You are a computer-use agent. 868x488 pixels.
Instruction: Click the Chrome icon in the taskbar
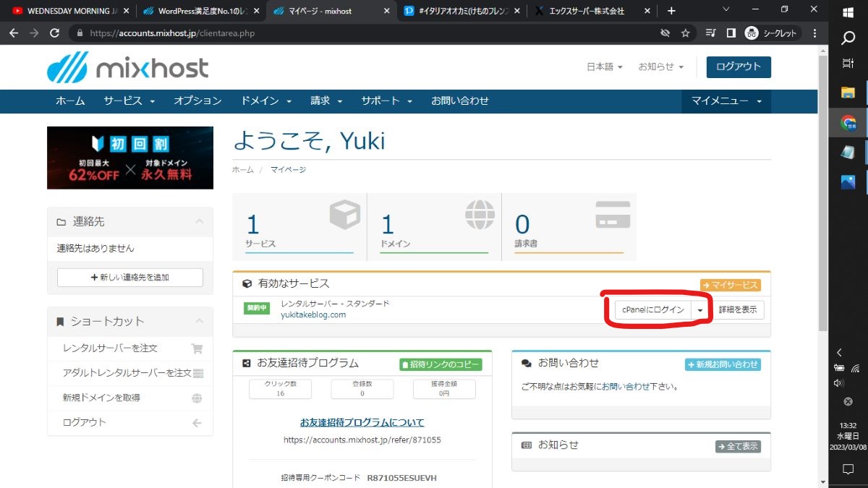848,122
